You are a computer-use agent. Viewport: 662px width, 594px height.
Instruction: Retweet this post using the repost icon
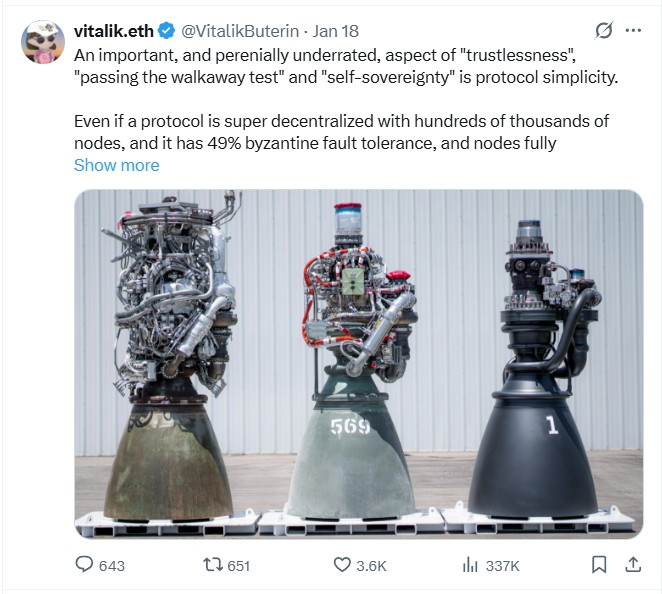coord(213,564)
